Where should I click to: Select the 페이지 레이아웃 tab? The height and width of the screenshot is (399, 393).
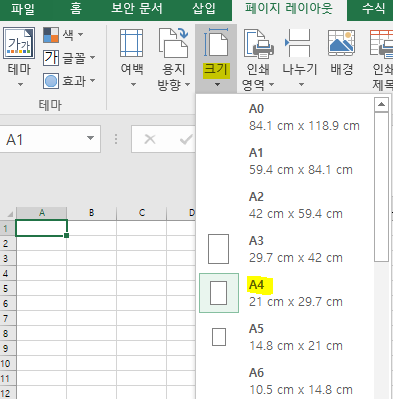289,9
